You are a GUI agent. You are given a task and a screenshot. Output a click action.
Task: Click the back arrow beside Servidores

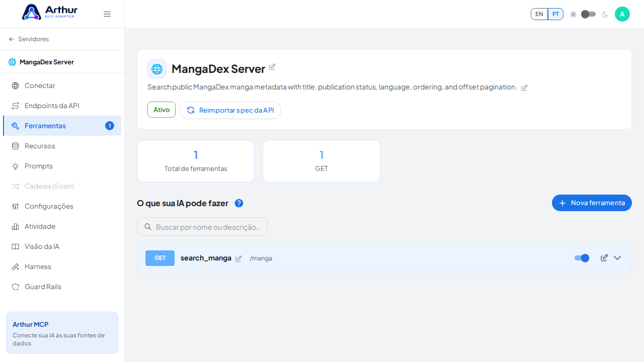click(12, 39)
